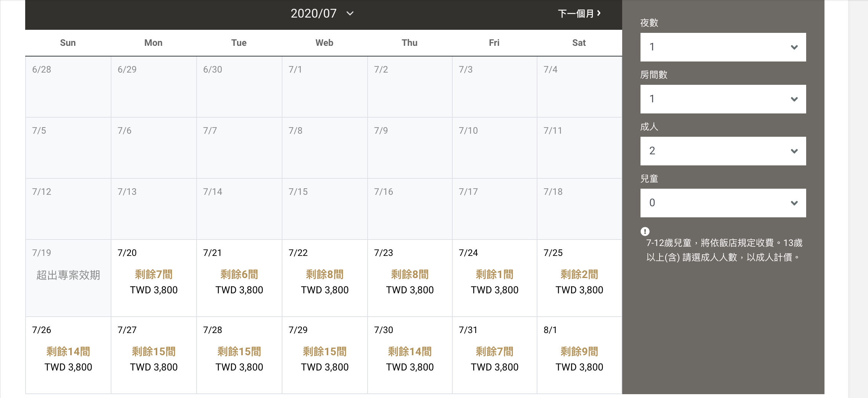The height and width of the screenshot is (398, 868).
Task: Select the 7/21 date cell
Action: [239, 278]
